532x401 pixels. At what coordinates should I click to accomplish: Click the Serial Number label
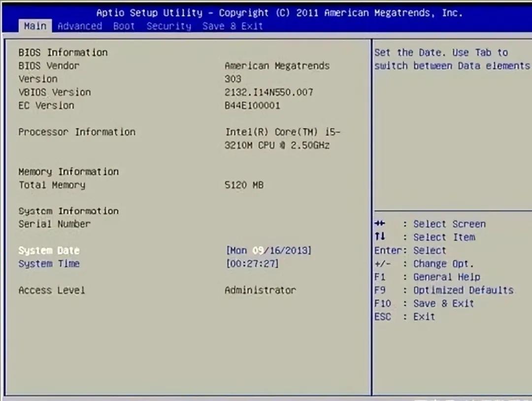[x=55, y=224]
